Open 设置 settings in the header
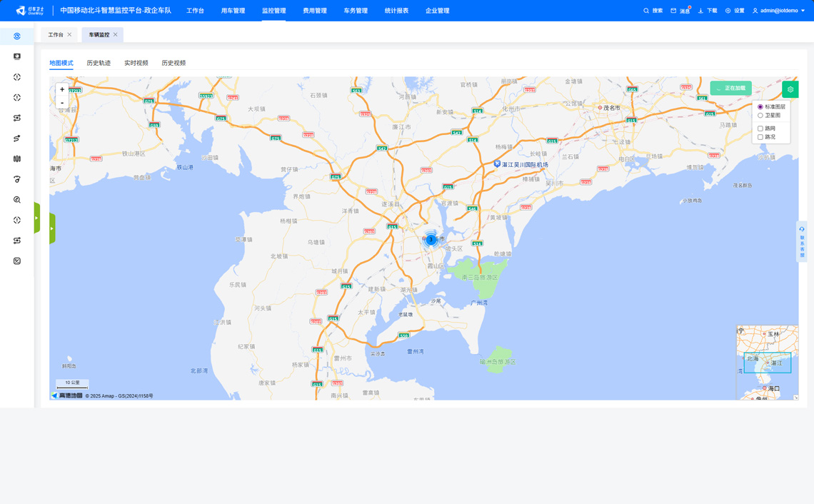 tap(735, 11)
